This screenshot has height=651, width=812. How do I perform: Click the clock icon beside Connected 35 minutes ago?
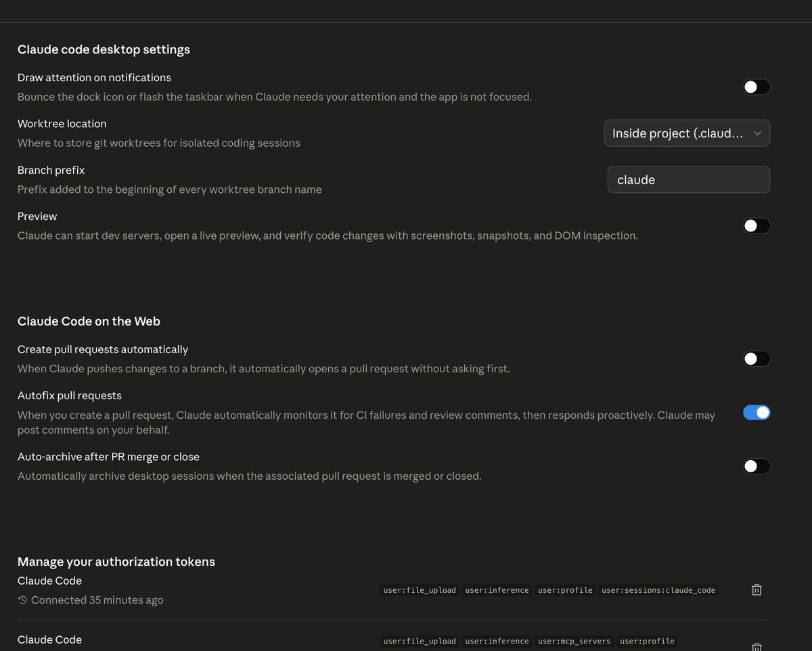(22, 600)
